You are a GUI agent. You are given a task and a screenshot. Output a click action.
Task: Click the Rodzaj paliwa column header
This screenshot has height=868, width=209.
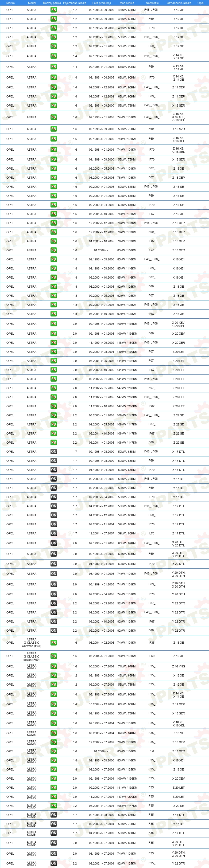[x=52, y=3]
